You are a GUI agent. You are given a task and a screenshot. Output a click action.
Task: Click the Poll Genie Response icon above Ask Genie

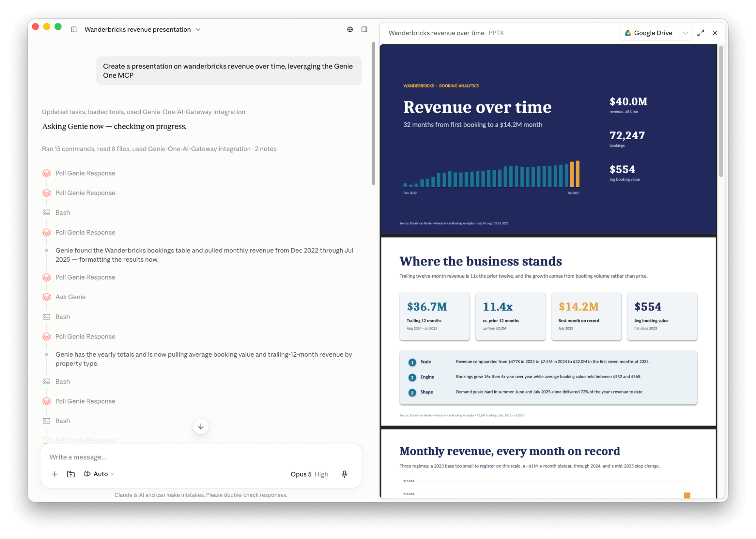pos(47,277)
